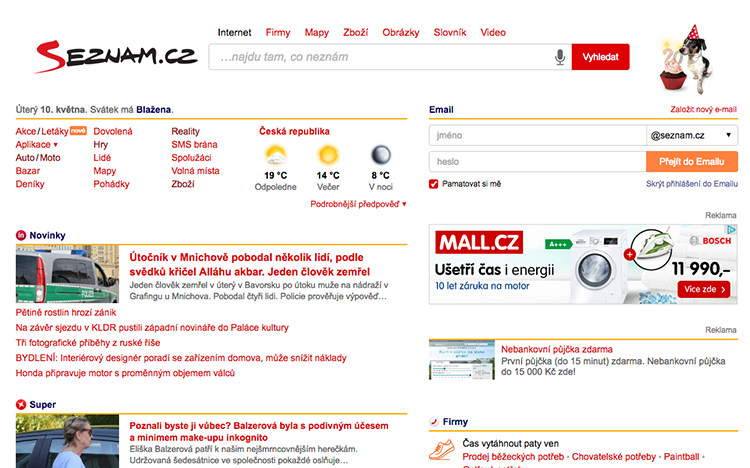750x468 pixels.
Task: Open the Blažena name day link
Action: click(154, 110)
